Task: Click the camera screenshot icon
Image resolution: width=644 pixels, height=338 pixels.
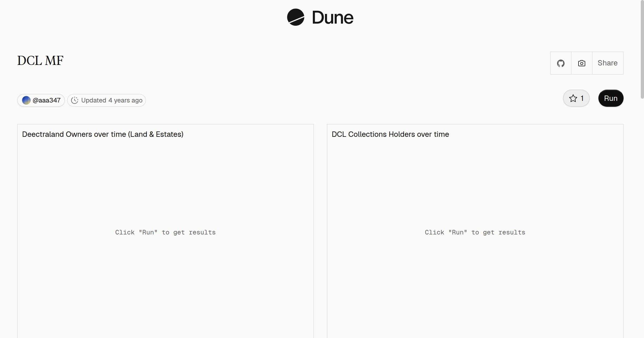Action: click(x=582, y=63)
